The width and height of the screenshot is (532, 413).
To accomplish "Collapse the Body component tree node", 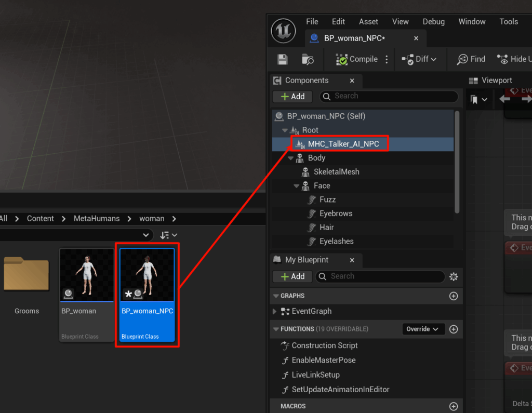I will pyautogui.click(x=291, y=158).
